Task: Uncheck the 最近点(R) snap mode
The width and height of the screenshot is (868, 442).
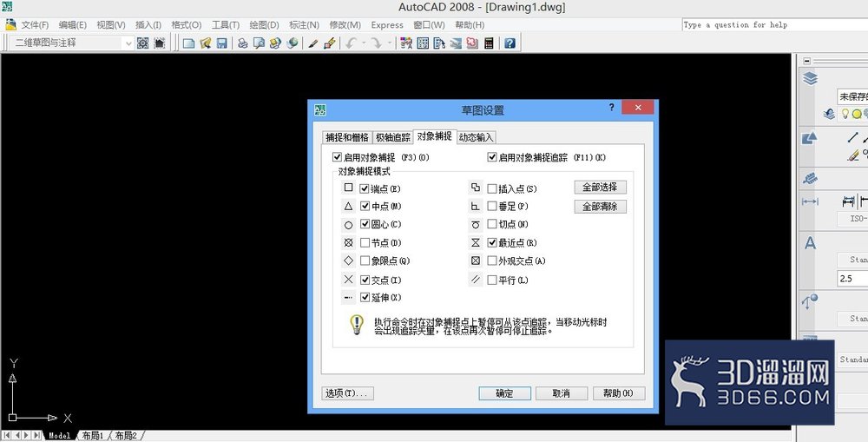Action: point(491,242)
